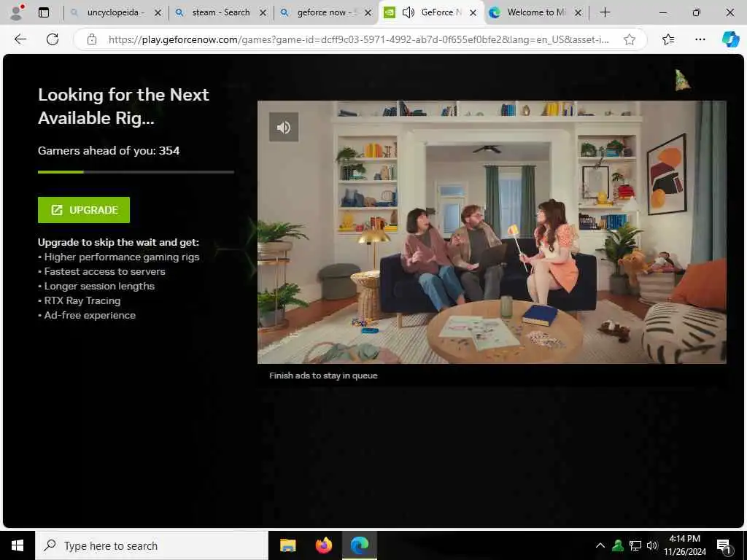Open the Windows Start menu
The image size is (747, 560).
(18, 545)
